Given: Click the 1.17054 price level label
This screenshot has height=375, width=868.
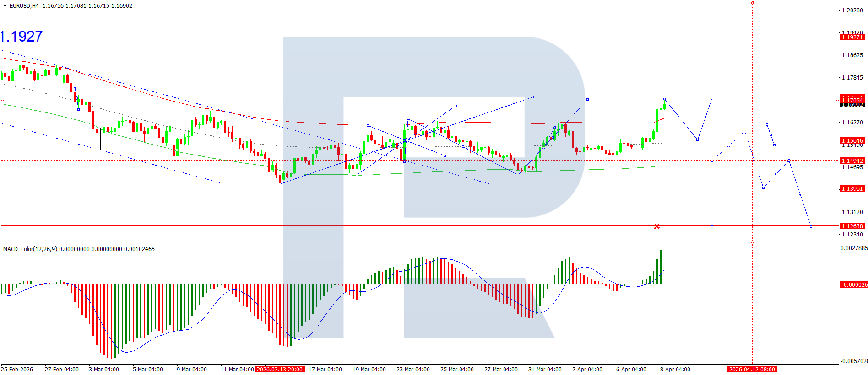Looking at the screenshot, I should [x=852, y=100].
